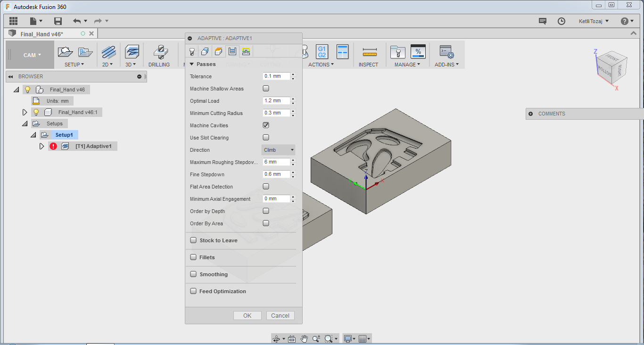The width and height of the screenshot is (644, 345).
Task: Click the Look At icon
Action: point(292,338)
